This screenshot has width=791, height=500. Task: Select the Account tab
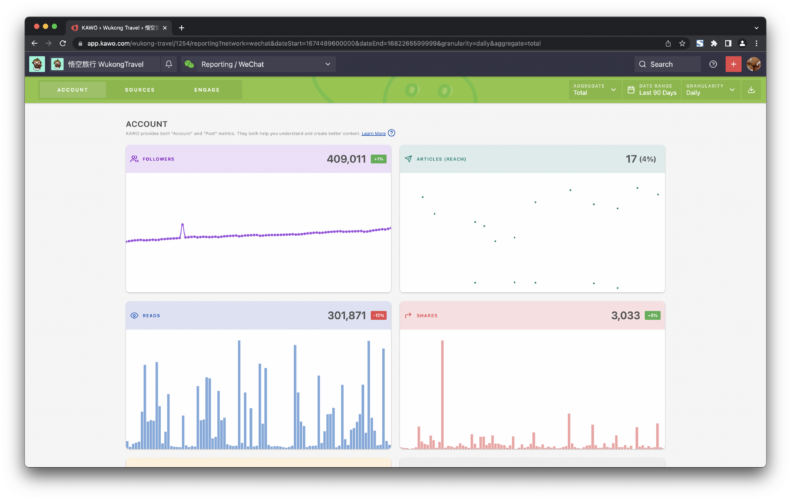[x=72, y=90]
